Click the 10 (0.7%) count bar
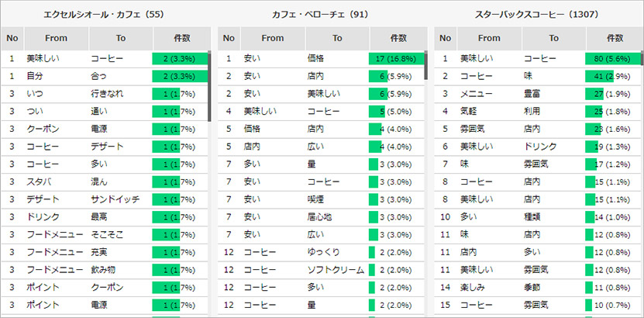 (612, 306)
